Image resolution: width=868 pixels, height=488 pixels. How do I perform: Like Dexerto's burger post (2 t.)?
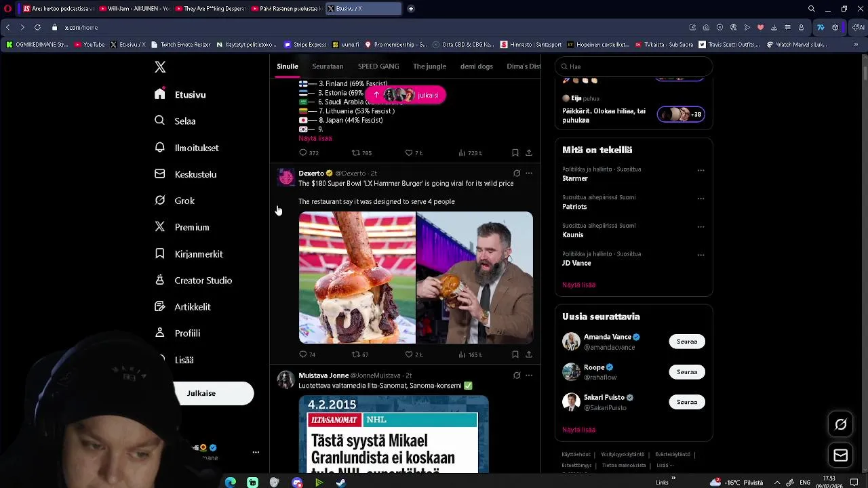414,354
